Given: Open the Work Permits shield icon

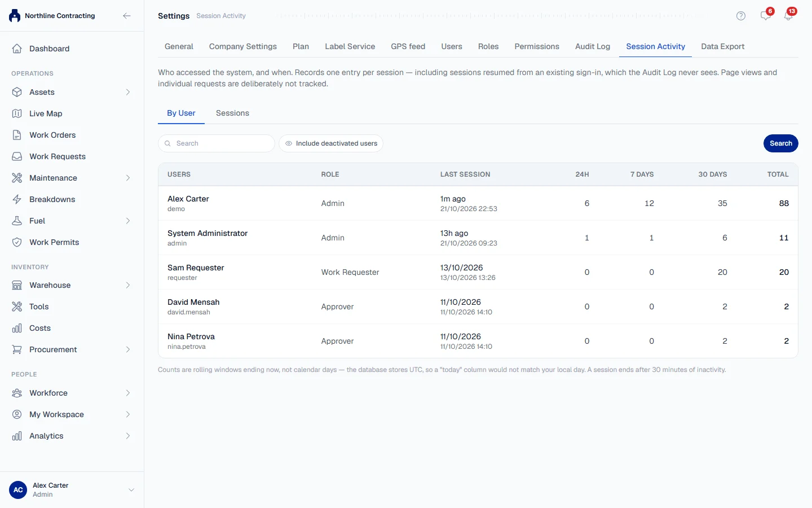Looking at the screenshot, I should click(17, 242).
